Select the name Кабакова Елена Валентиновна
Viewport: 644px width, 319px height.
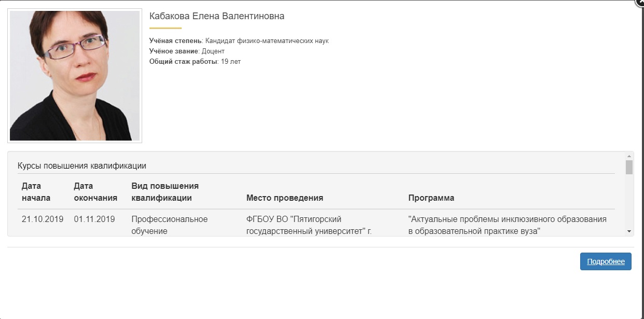click(216, 16)
